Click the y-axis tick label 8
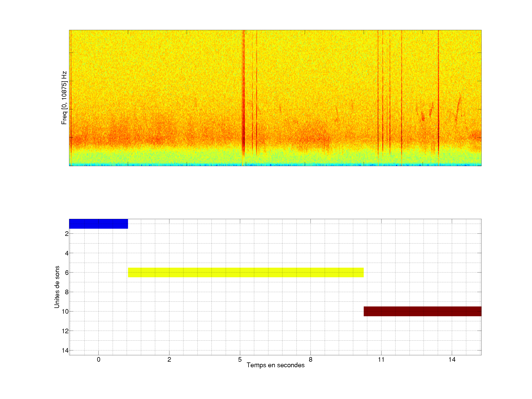The image size is (532, 399). (67, 292)
